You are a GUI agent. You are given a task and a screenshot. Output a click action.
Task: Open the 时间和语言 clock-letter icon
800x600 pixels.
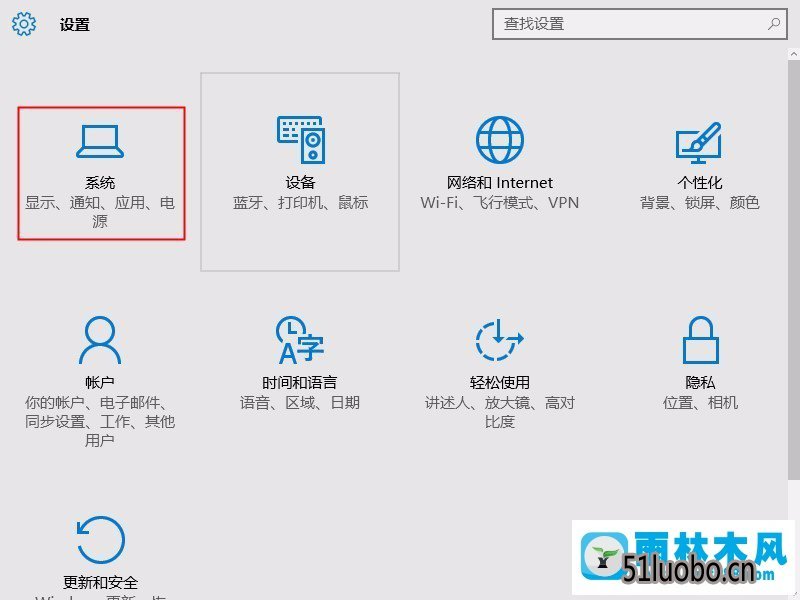coord(299,340)
